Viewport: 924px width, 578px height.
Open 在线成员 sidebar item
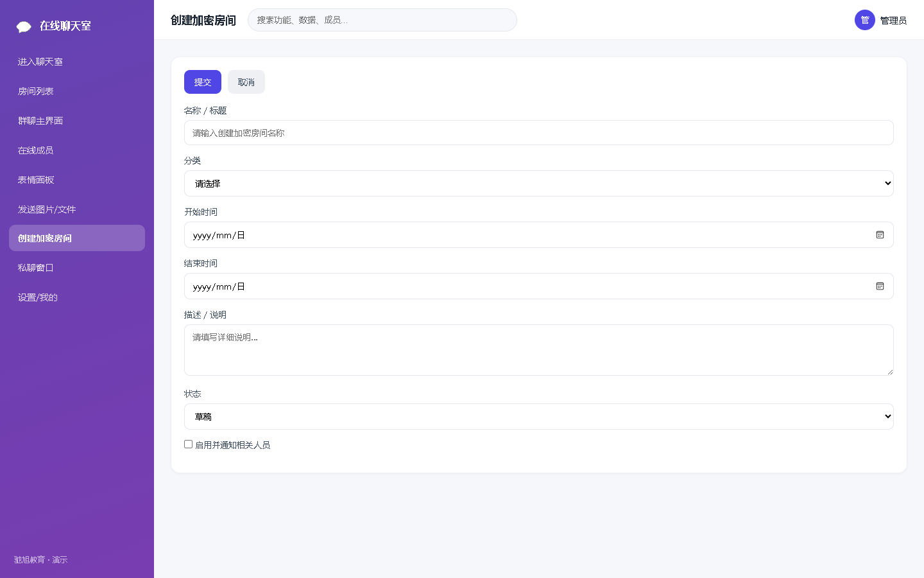(77, 150)
